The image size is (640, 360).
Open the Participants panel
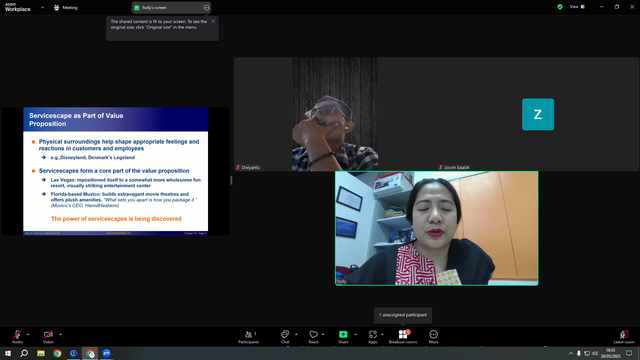pos(249,337)
